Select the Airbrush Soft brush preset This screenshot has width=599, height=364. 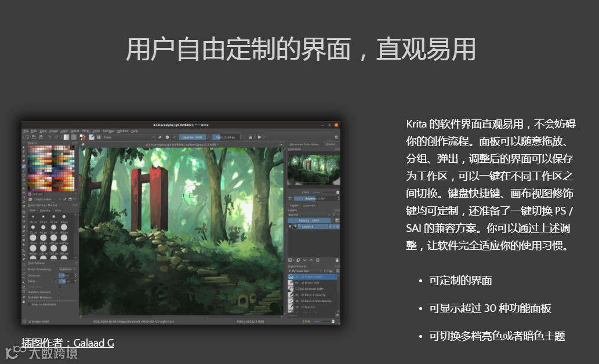click(313, 289)
